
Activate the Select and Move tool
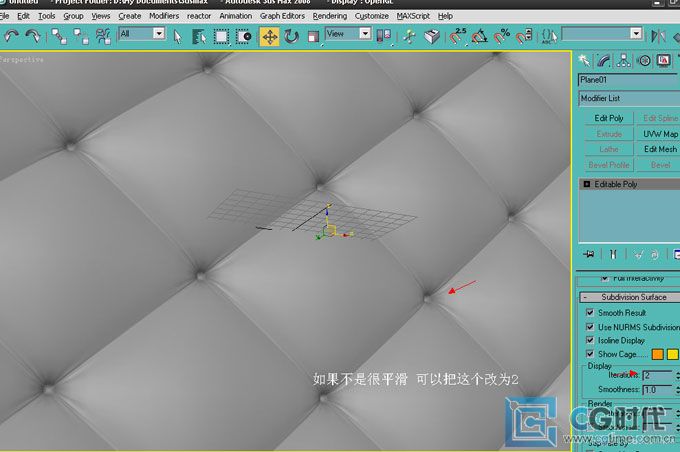[269, 37]
